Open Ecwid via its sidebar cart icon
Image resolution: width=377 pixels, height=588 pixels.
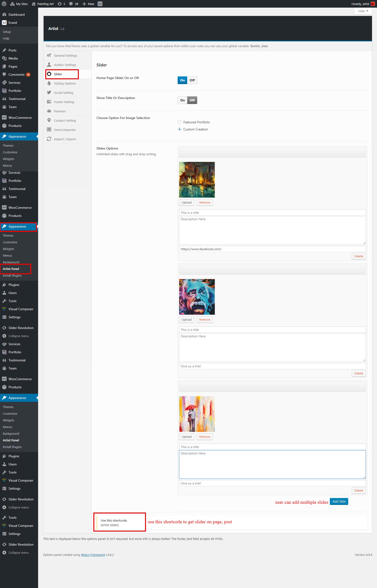[x=4, y=23]
